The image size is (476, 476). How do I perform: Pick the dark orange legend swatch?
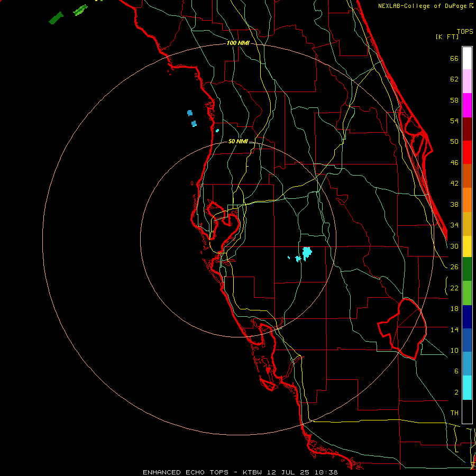pos(467,176)
